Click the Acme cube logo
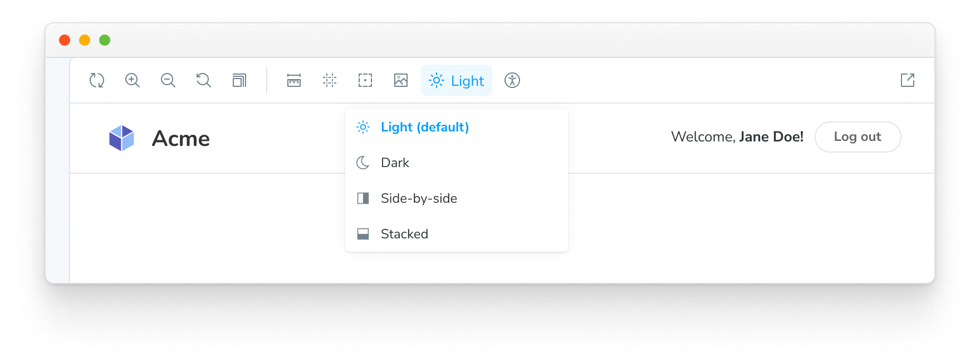This screenshot has height=362, width=980. tap(121, 138)
